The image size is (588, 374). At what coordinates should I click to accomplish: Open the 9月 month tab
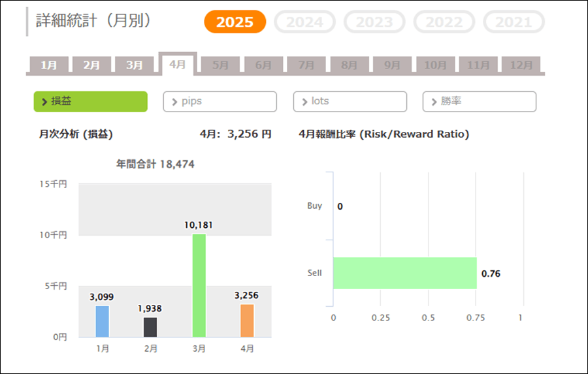point(392,65)
